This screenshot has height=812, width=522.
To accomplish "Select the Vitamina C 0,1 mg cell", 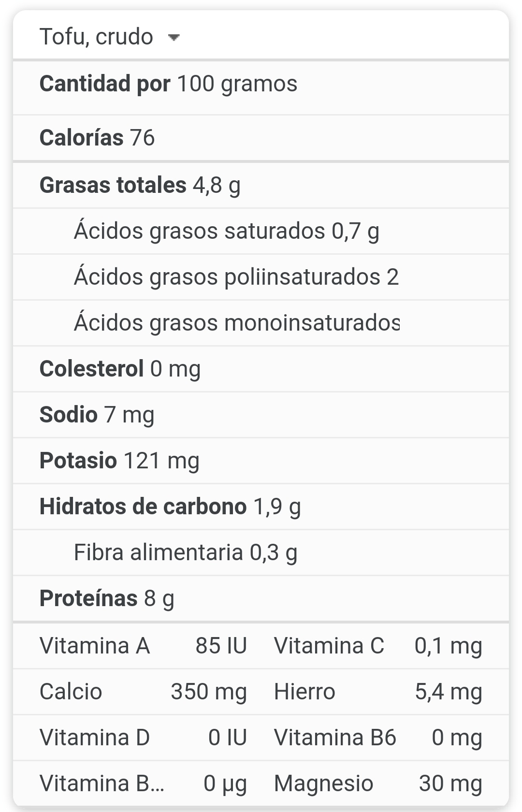I will click(x=378, y=646).
